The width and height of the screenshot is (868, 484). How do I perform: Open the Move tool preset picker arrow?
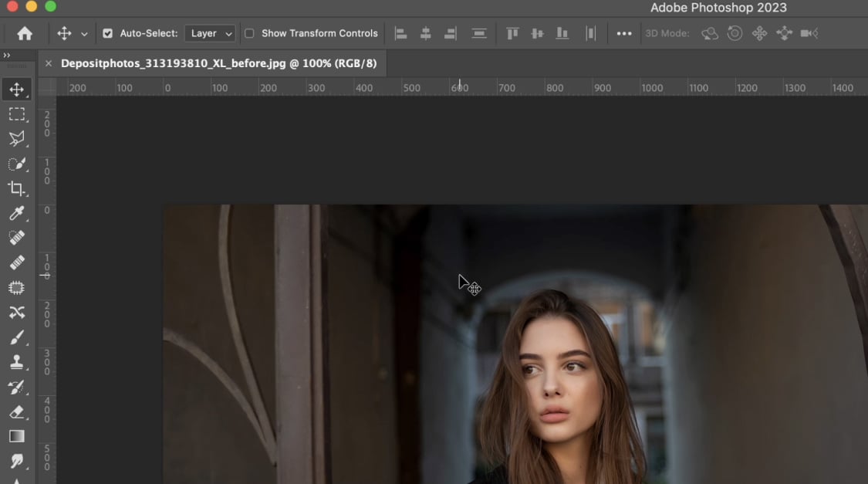(84, 34)
